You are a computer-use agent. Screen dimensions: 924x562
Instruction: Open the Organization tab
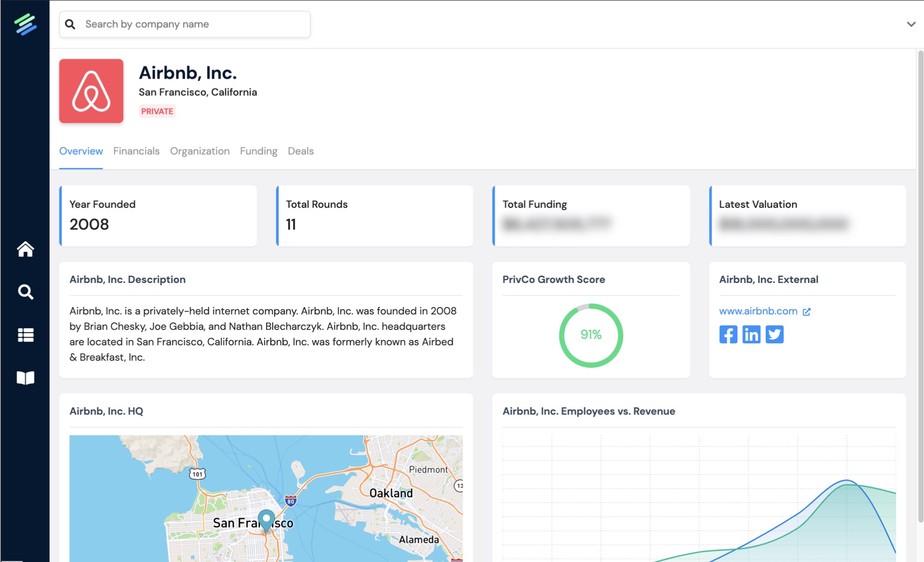tap(200, 151)
